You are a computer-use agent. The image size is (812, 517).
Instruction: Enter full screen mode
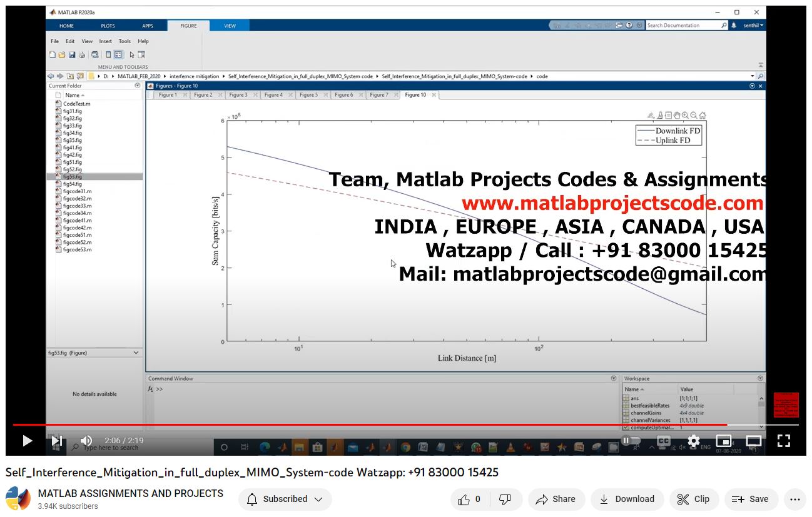point(783,441)
